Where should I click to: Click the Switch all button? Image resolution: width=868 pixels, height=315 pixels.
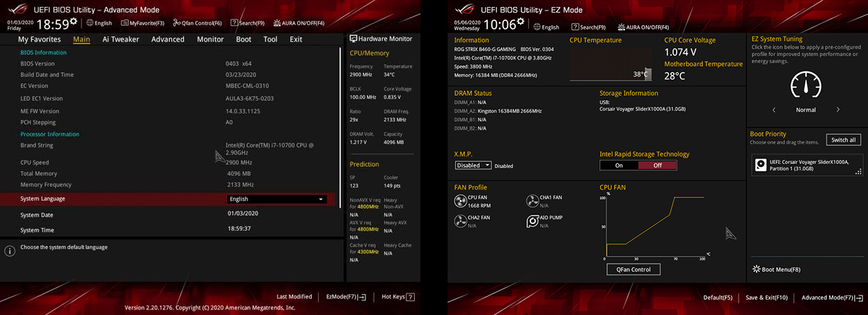point(843,140)
